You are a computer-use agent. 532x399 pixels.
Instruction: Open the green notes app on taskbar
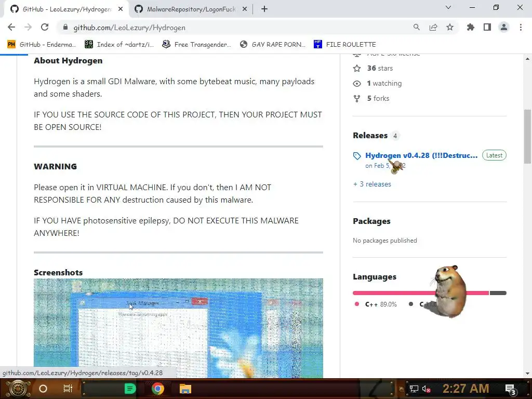pyautogui.click(x=130, y=389)
